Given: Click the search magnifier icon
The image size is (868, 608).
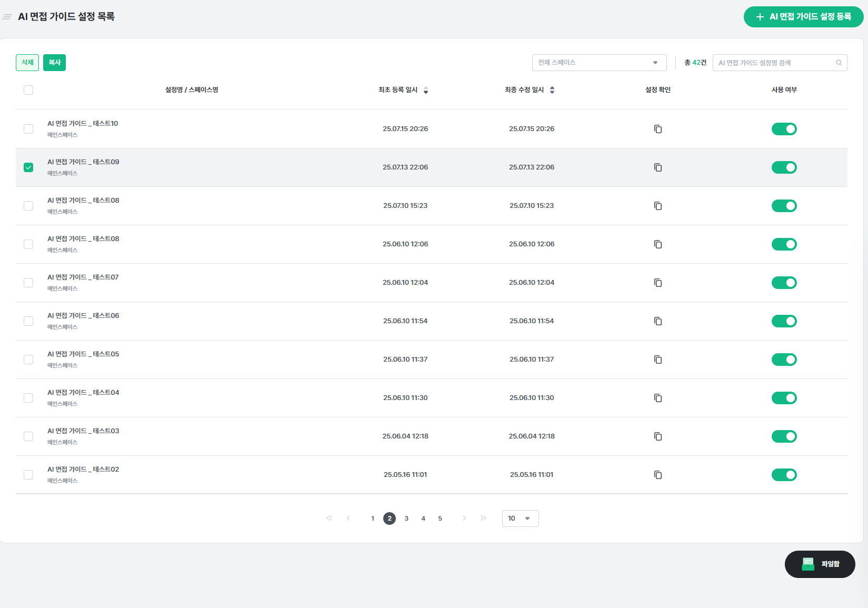Looking at the screenshot, I should pyautogui.click(x=839, y=63).
